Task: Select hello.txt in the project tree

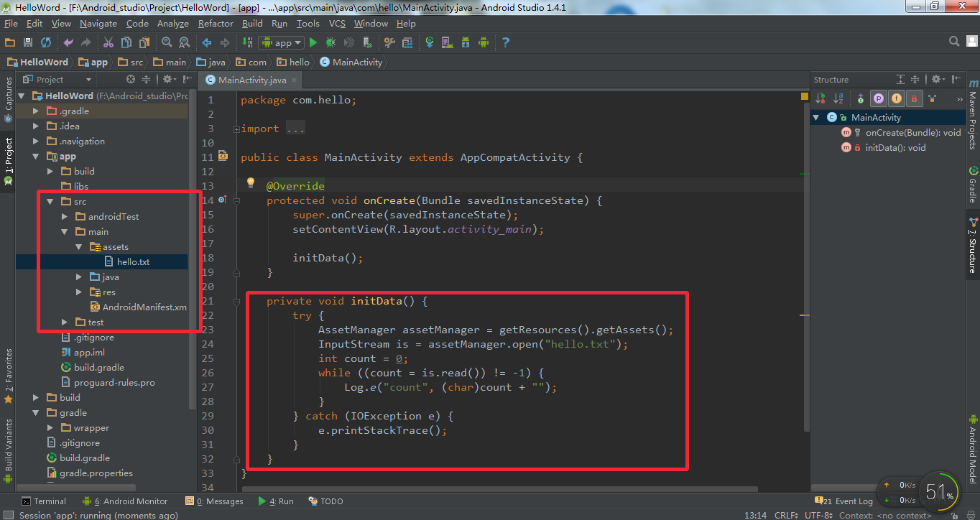Action: (134, 261)
